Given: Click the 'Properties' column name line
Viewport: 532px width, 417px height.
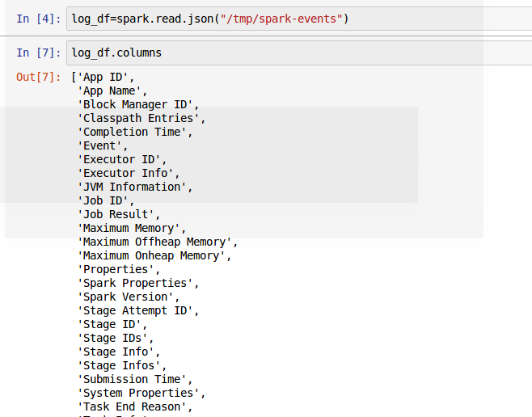Looking at the screenshot, I should tap(119, 270).
